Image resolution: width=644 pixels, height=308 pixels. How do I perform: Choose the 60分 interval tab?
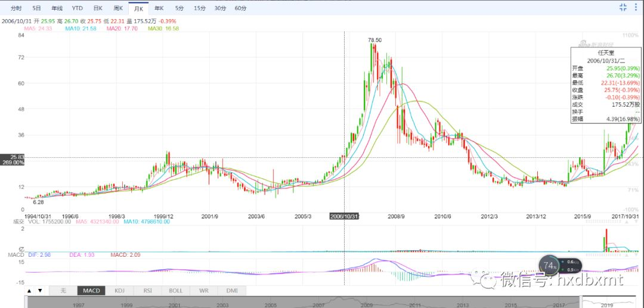241,8
